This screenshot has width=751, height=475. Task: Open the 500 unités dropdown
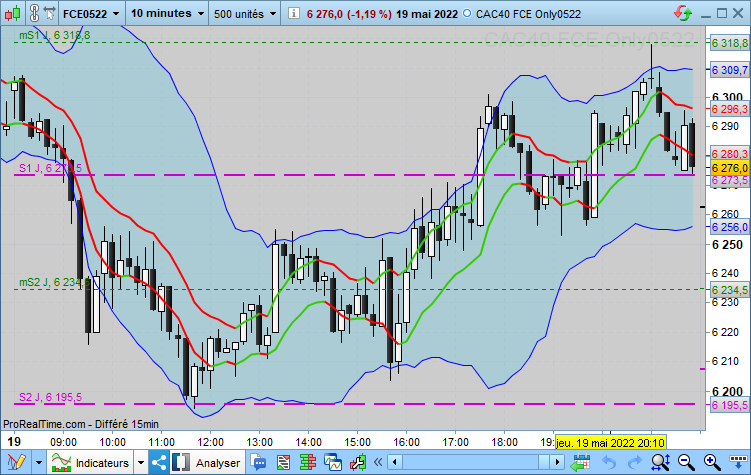click(245, 13)
